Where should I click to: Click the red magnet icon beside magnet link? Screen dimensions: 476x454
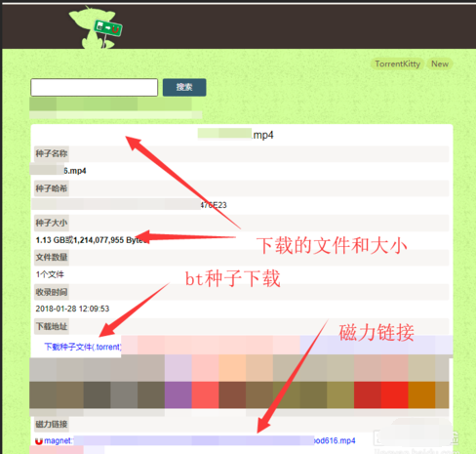[x=39, y=441]
